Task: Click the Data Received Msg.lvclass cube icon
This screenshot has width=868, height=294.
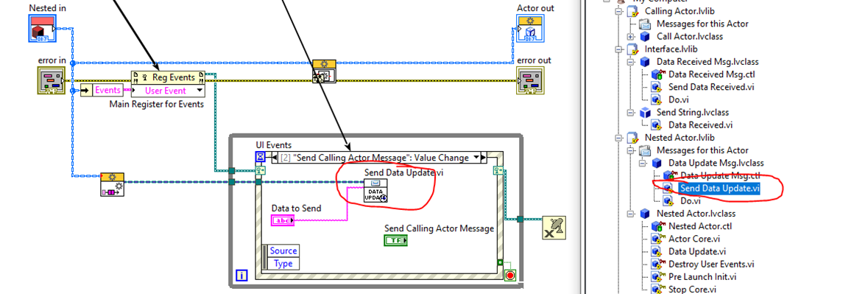Action: (x=644, y=62)
